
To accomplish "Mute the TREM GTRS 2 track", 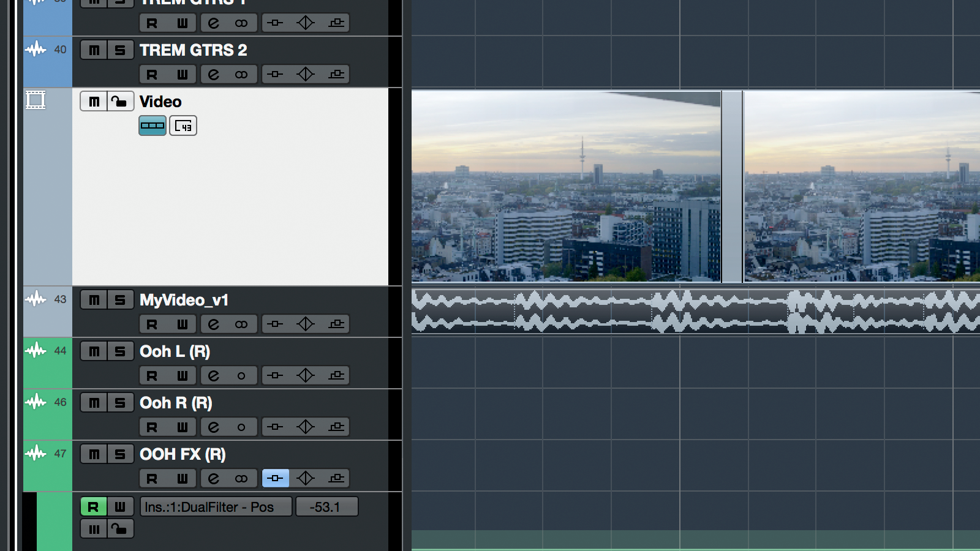I will point(94,50).
